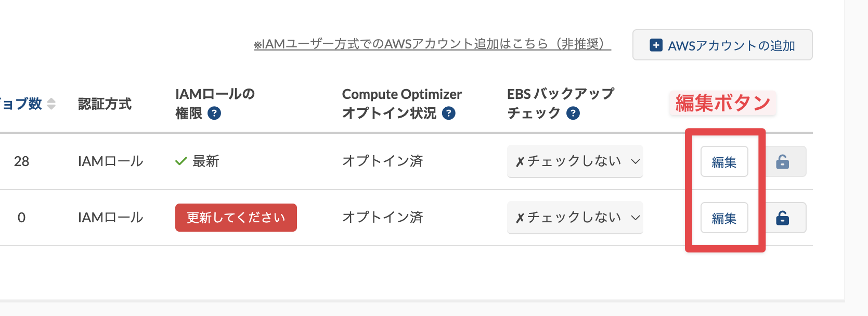
Task: Expand second row チェックしない dropdown
Action: pyautogui.click(x=575, y=218)
